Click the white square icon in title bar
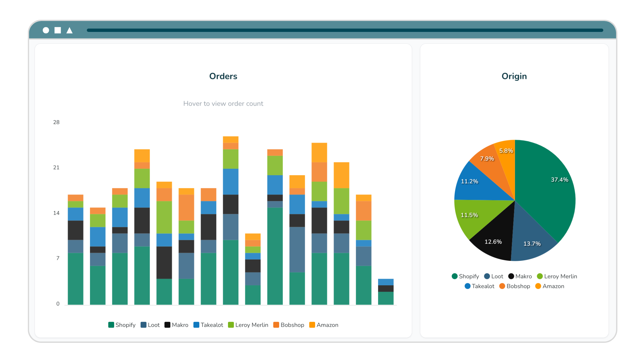 [x=58, y=30]
